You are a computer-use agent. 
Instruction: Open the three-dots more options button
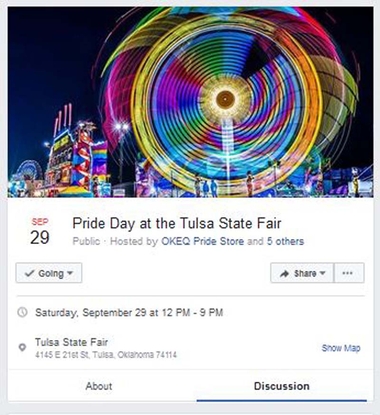click(x=349, y=273)
